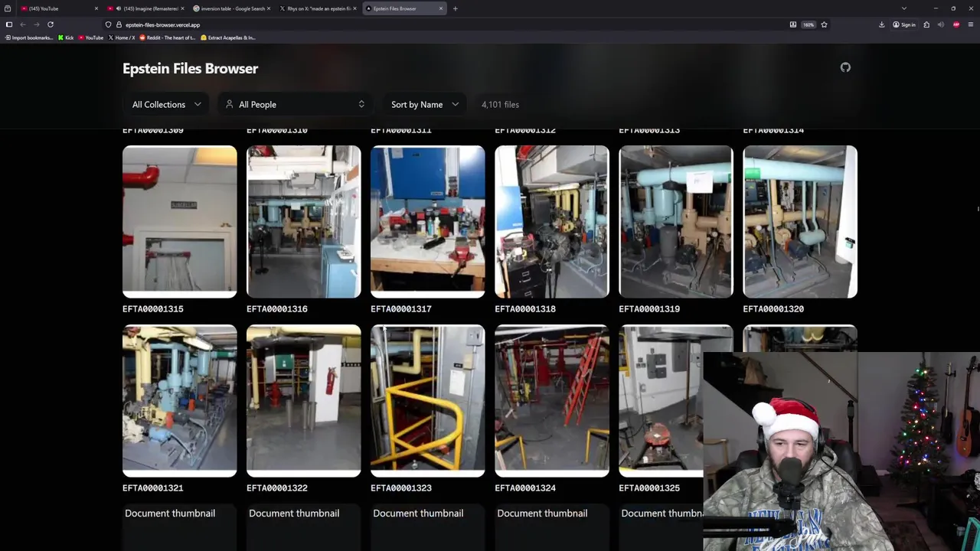Screen dimensions: 980x551
Task: Bookmark this page with the star icon
Action: [x=824, y=24]
